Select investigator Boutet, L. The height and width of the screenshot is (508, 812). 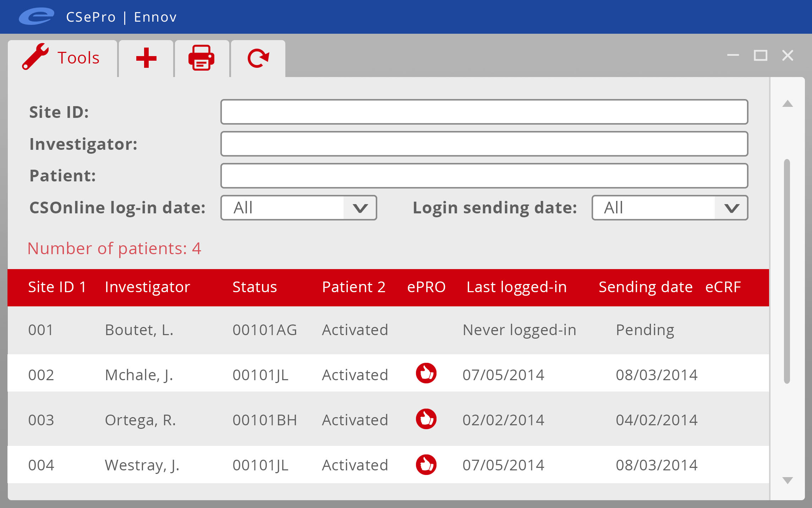139,330
